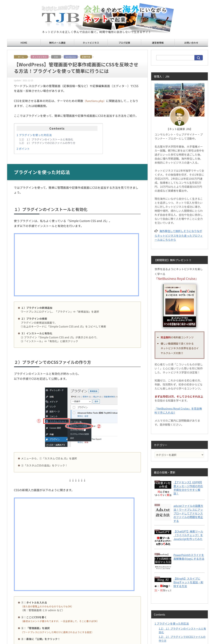Image resolution: width=215 pixels, height=644 pixels.
Task: Jump to 2 ポイント in article Contents
Action: click(x=23, y=149)
